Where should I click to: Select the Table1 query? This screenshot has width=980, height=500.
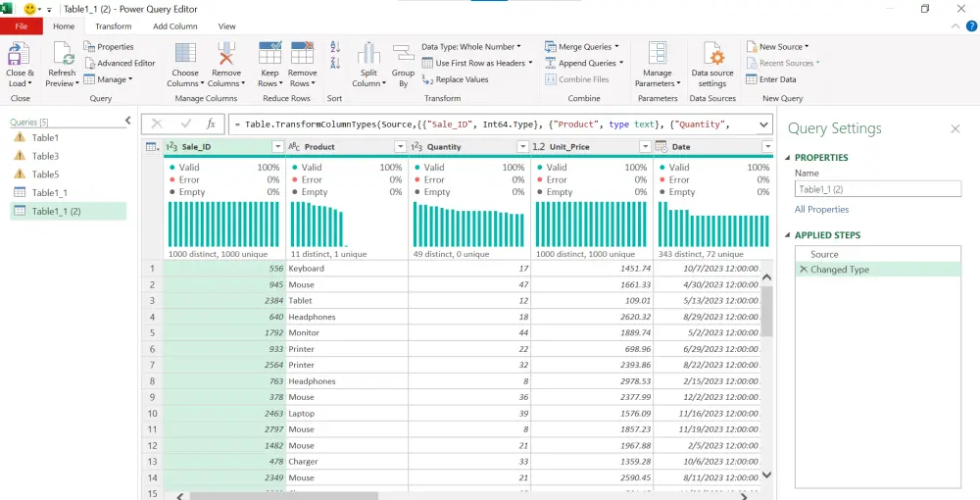[x=69, y=137]
